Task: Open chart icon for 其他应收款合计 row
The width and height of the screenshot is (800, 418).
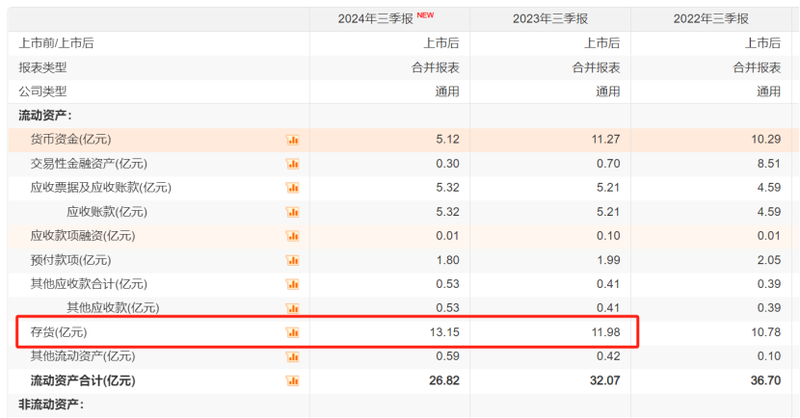Action: (292, 284)
